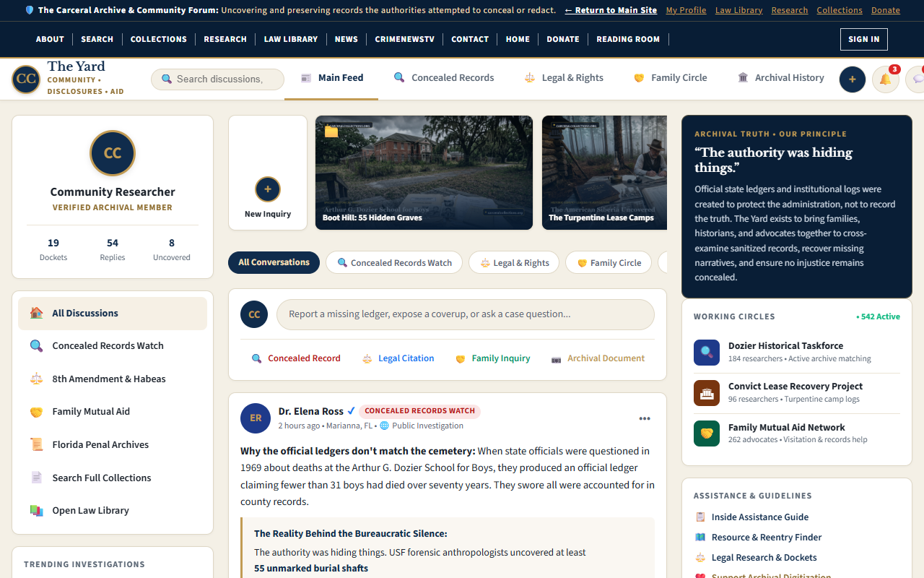Open Convict Lease Recovery Project icon
The width and height of the screenshot is (924, 578).
pos(707,393)
